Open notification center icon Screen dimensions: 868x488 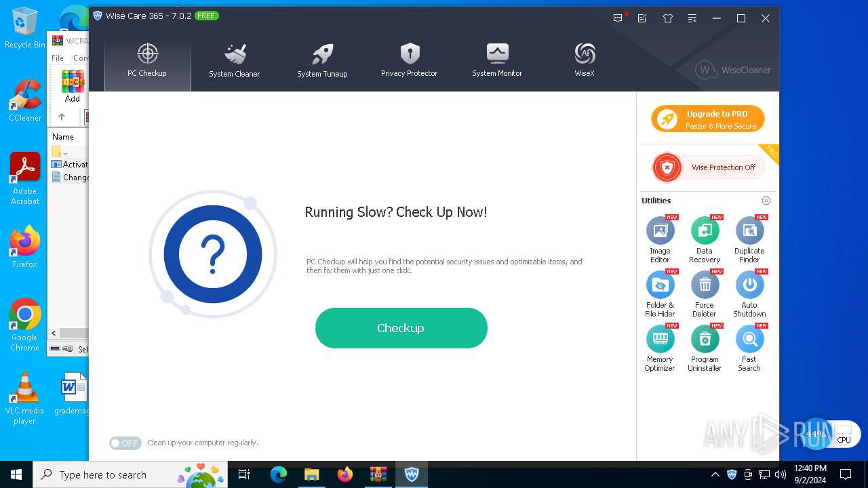(846, 474)
